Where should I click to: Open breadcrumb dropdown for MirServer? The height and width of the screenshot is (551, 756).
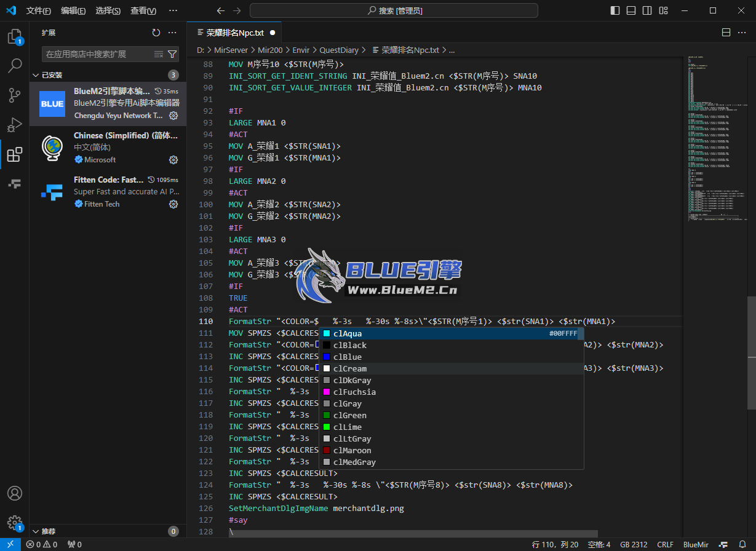click(x=232, y=50)
